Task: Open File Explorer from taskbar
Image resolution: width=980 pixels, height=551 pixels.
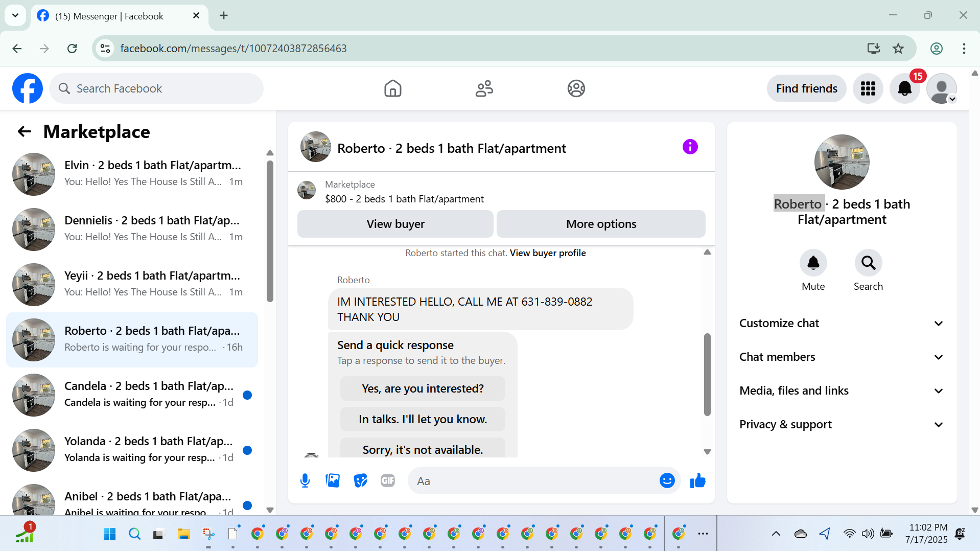Action: point(183,534)
